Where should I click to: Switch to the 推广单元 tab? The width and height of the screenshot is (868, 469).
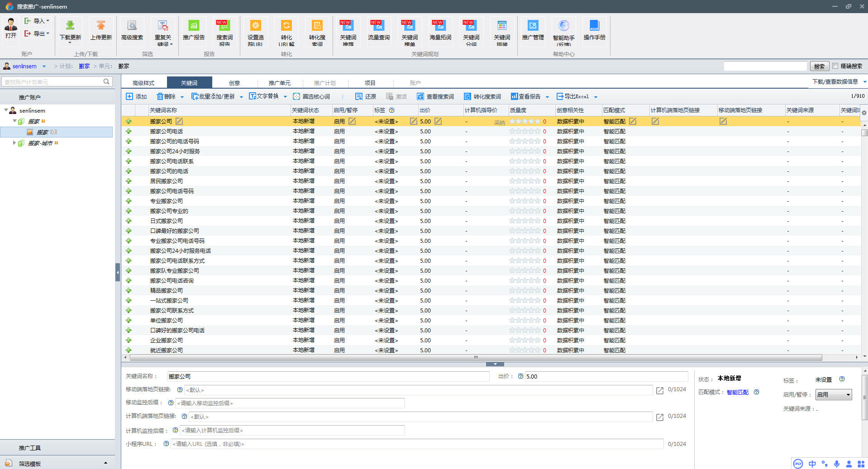pyautogui.click(x=279, y=83)
